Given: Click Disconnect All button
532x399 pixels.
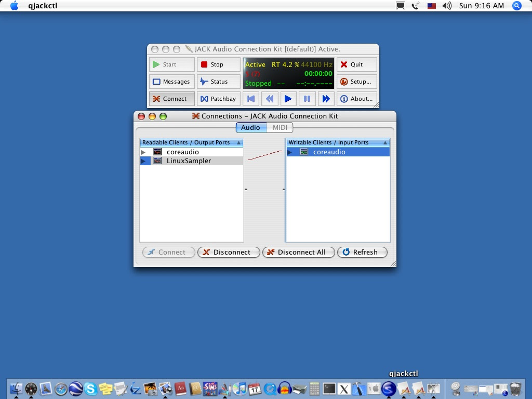Looking at the screenshot, I should (299, 252).
